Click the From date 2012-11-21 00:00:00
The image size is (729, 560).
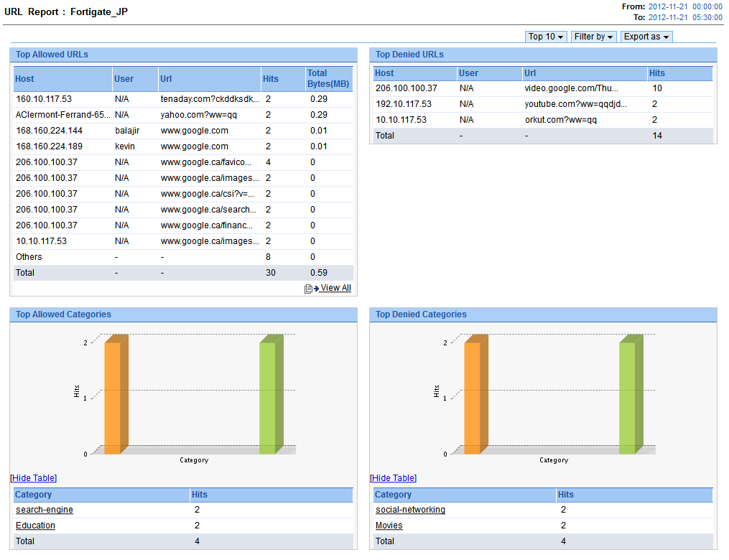[685, 6]
